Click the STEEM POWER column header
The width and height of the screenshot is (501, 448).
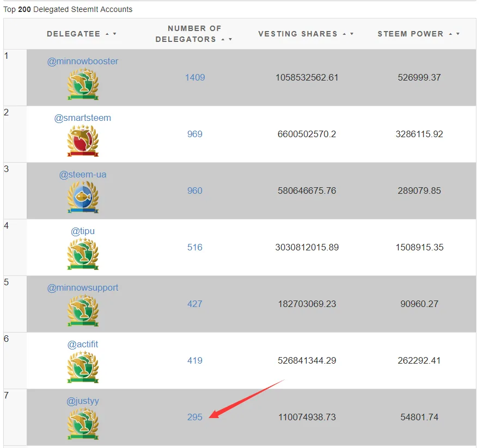tap(411, 34)
